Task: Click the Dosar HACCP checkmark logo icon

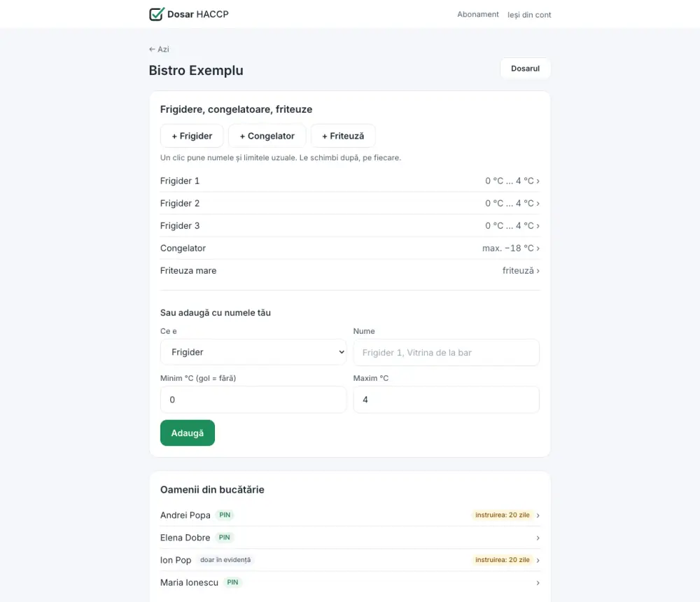Action: click(157, 14)
